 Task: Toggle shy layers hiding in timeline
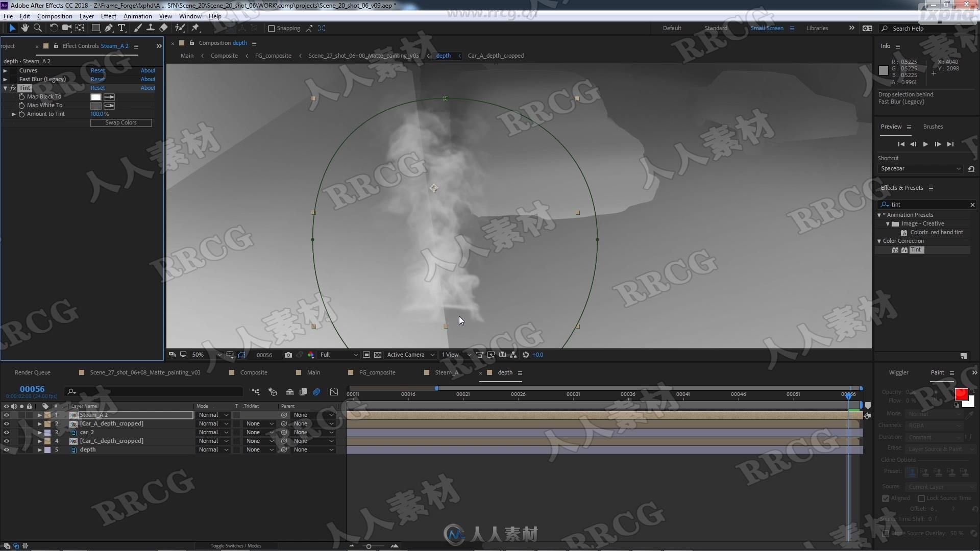click(x=289, y=392)
